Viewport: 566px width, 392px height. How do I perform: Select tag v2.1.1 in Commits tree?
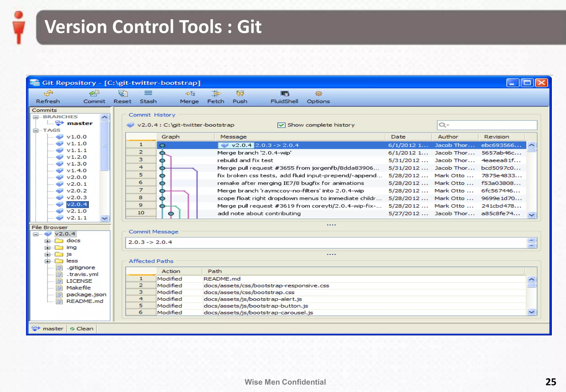point(77,218)
